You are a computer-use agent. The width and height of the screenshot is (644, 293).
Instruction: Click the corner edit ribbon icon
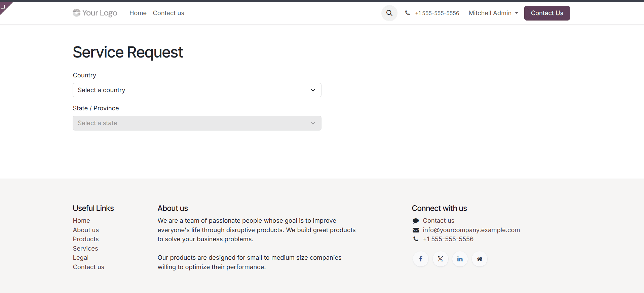[x=4, y=7]
